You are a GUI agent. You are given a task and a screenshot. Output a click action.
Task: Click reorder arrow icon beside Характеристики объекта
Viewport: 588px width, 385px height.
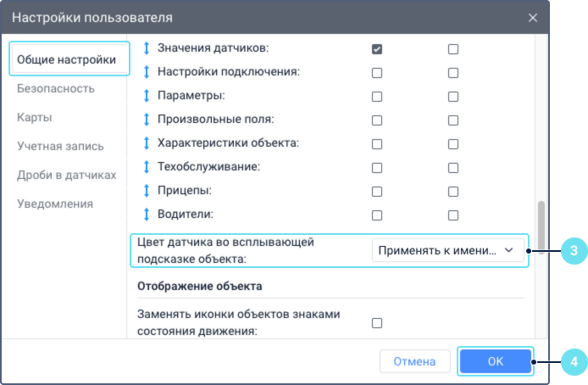(x=146, y=143)
